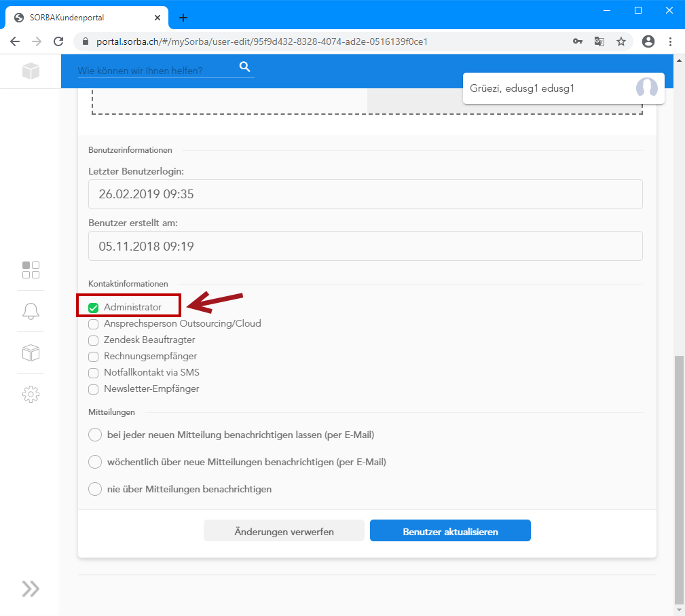Bookmark this page with the star icon

click(621, 41)
